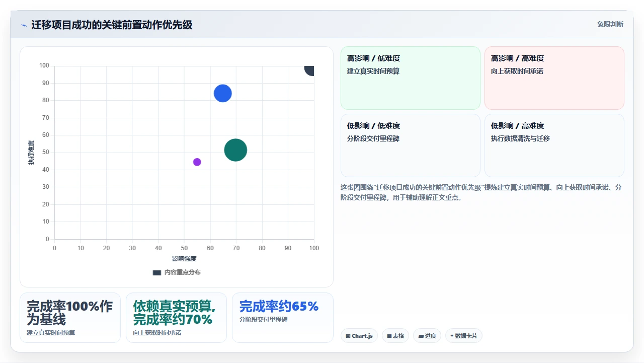Toggle the 内容重点分布 legend swatch
The width and height of the screenshot is (644, 363).
(157, 272)
